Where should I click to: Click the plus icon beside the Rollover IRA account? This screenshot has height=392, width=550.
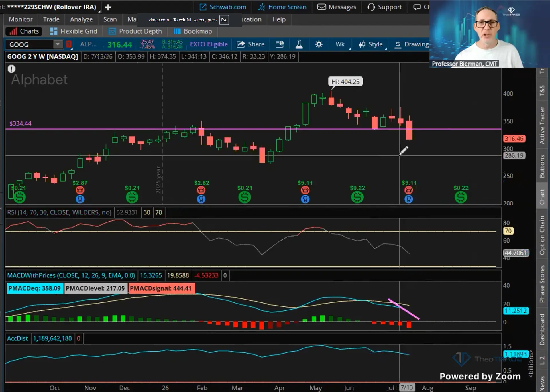click(x=108, y=7)
